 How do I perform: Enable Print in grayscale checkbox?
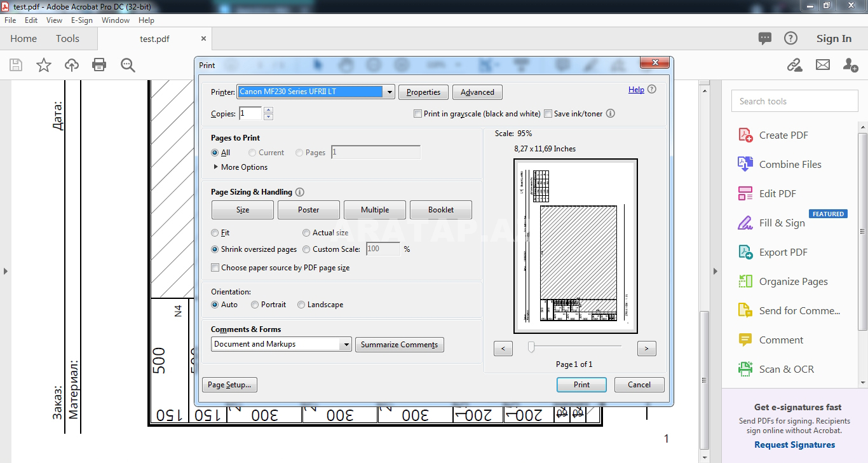[x=417, y=114]
